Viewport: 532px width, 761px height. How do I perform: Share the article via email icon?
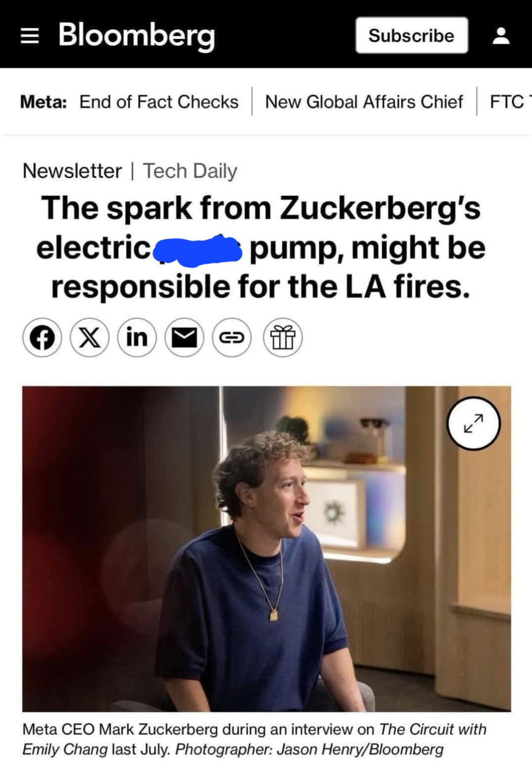(x=184, y=338)
